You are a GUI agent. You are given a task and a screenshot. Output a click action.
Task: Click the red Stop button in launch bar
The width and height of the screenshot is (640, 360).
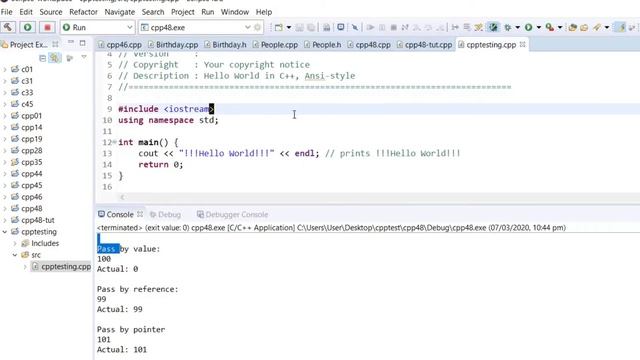(47, 27)
